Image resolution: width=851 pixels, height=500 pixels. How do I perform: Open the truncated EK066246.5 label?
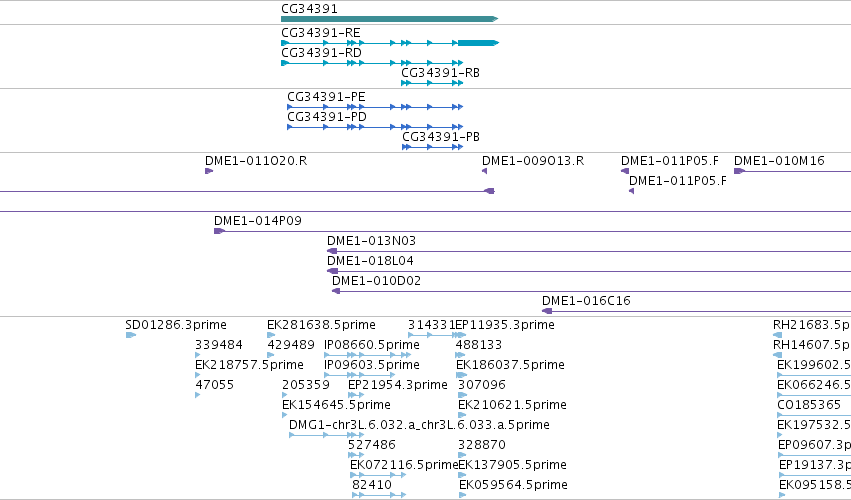point(814,385)
